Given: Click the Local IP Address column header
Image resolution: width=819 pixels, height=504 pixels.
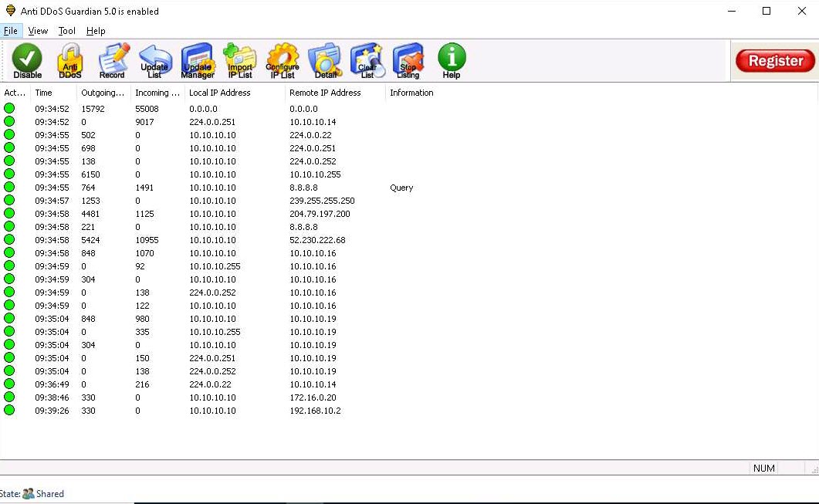Looking at the screenshot, I should (x=235, y=93).
